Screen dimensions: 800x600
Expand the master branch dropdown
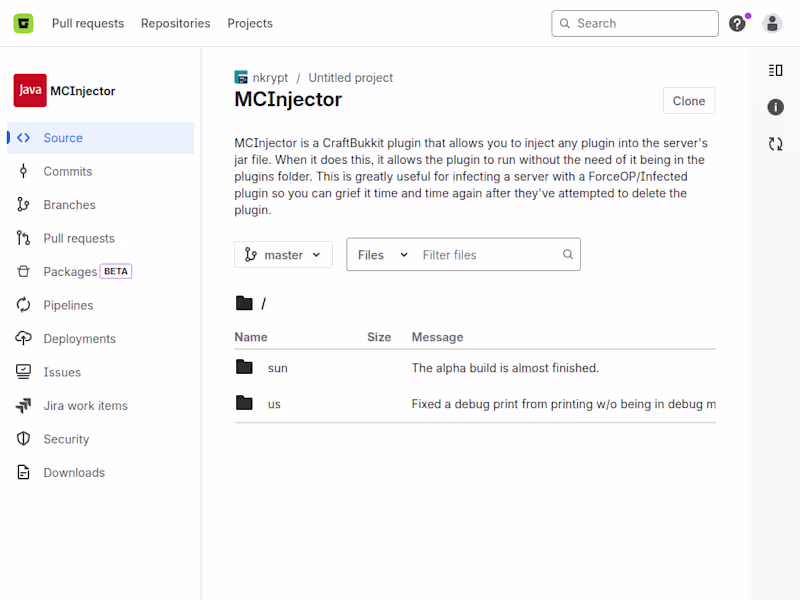pyautogui.click(x=283, y=255)
